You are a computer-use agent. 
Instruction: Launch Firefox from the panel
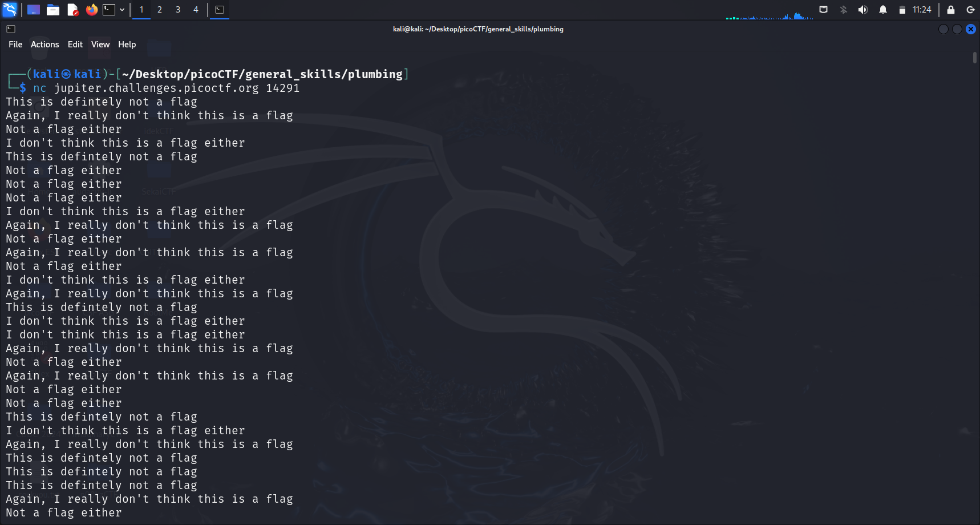coord(91,10)
